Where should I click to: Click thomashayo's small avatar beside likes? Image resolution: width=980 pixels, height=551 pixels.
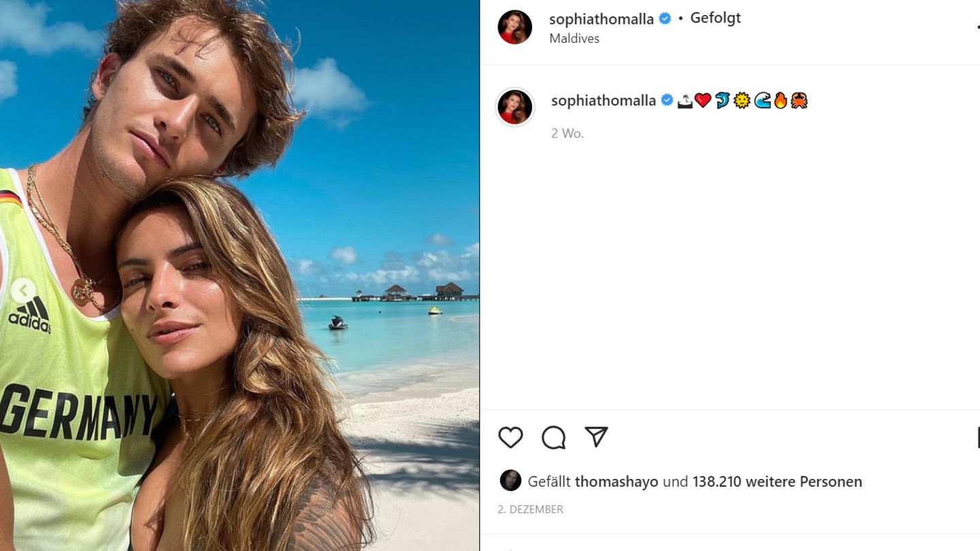510,480
